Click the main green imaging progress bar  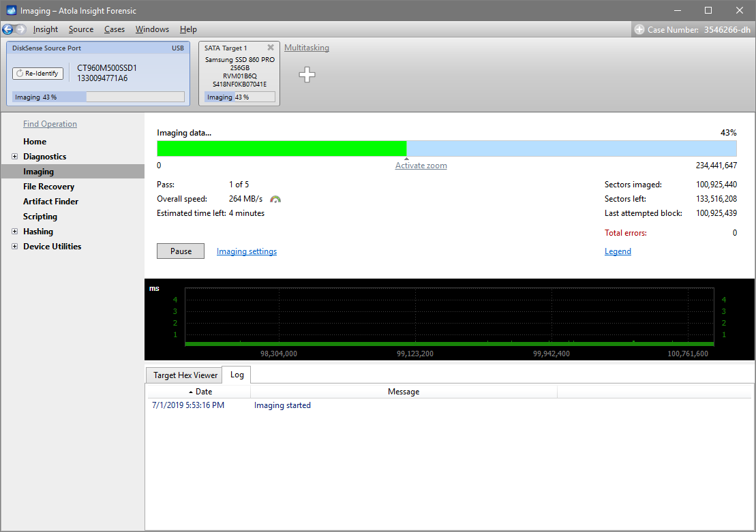click(447, 148)
